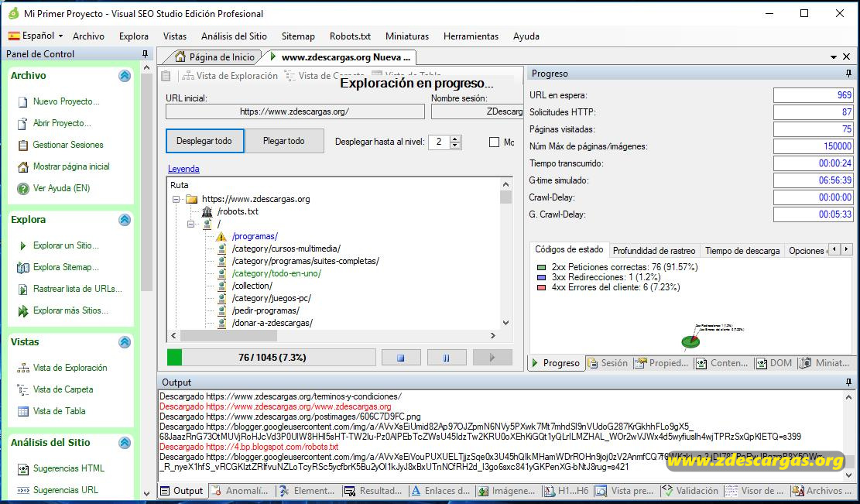Viewport: 860px width, 504px height.
Task: Switch to the Página de Inicio tab
Action: 215,57
